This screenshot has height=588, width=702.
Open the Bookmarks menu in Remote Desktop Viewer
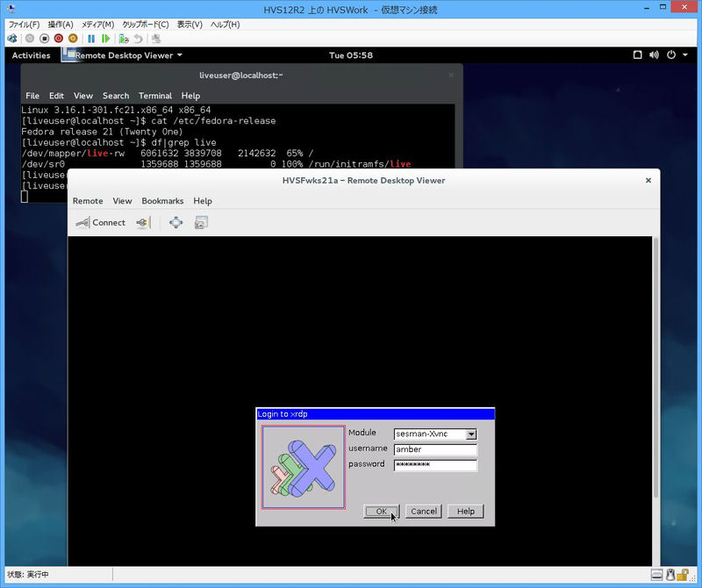click(x=162, y=201)
